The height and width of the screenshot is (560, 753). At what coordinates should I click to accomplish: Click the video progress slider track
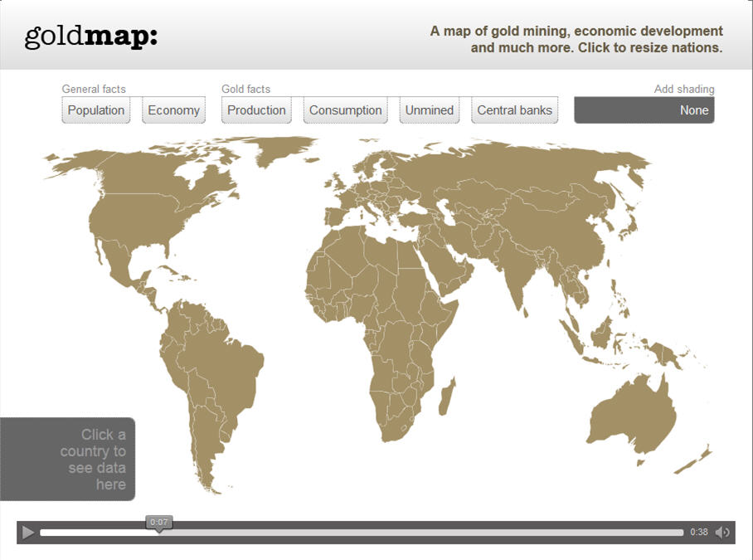415,533
